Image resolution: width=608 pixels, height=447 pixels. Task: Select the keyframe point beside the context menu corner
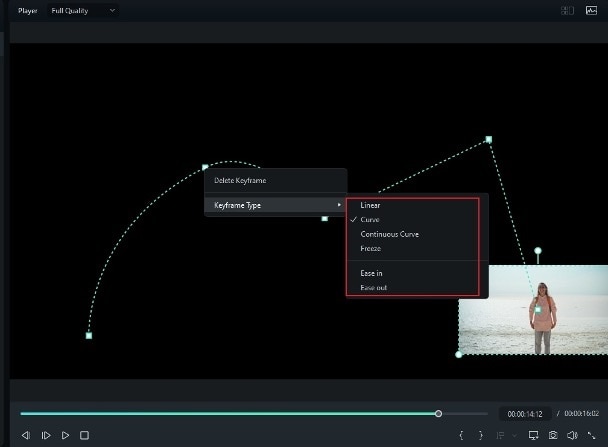205,167
